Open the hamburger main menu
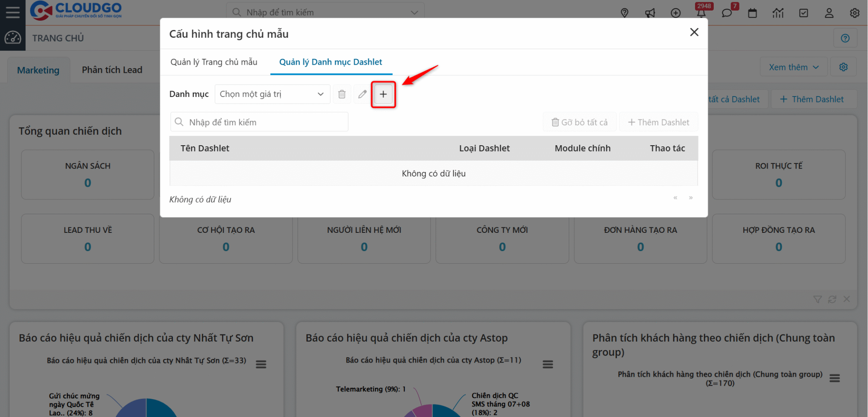The width and height of the screenshot is (868, 417). click(13, 12)
